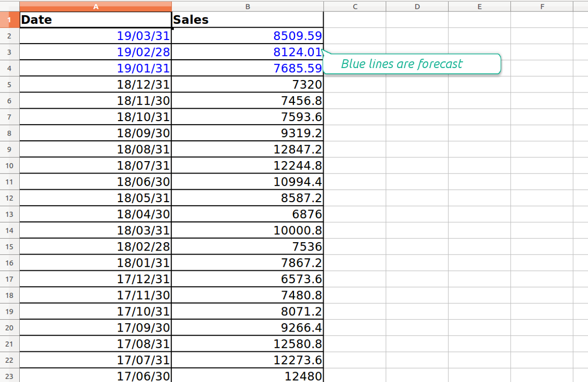
Task: Select row 23 header
Action: tap(9, 375)
